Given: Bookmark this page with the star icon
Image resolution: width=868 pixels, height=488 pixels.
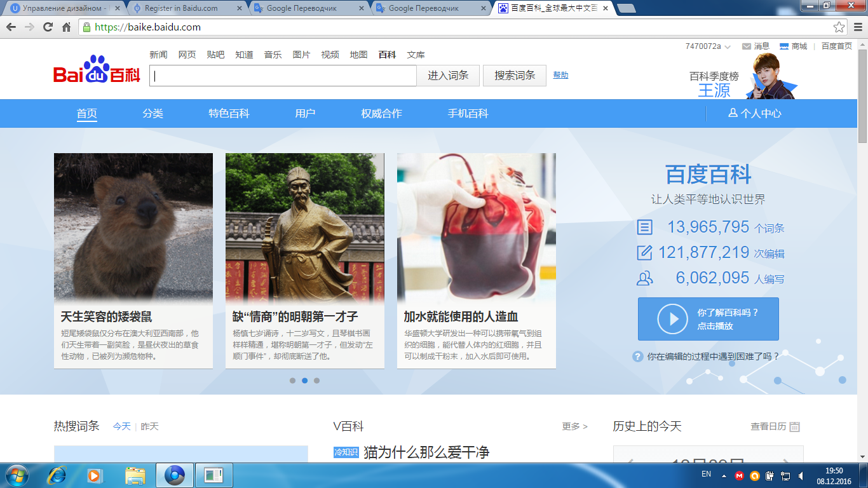Looking at the screenshot, I should pyautogui.click(x=839, y=27).
